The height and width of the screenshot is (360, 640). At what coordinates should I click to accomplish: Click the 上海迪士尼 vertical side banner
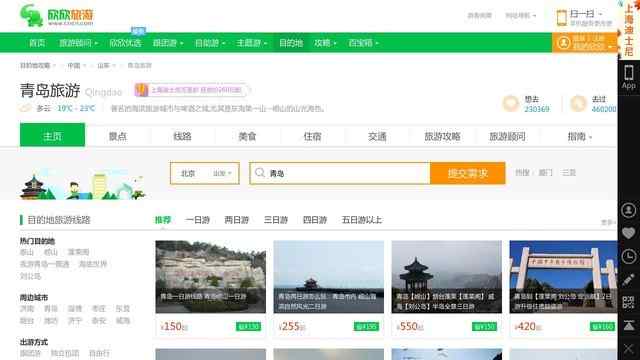coord(629,29)
